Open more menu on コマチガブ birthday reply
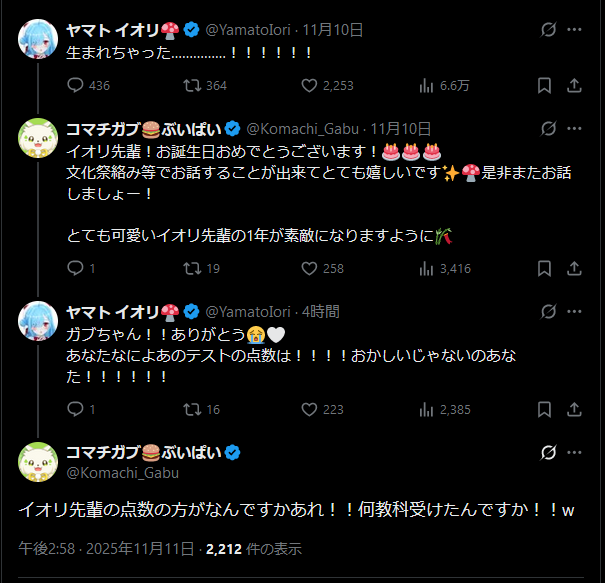Screen dimensions: 605x583 [x=574, y=128]
